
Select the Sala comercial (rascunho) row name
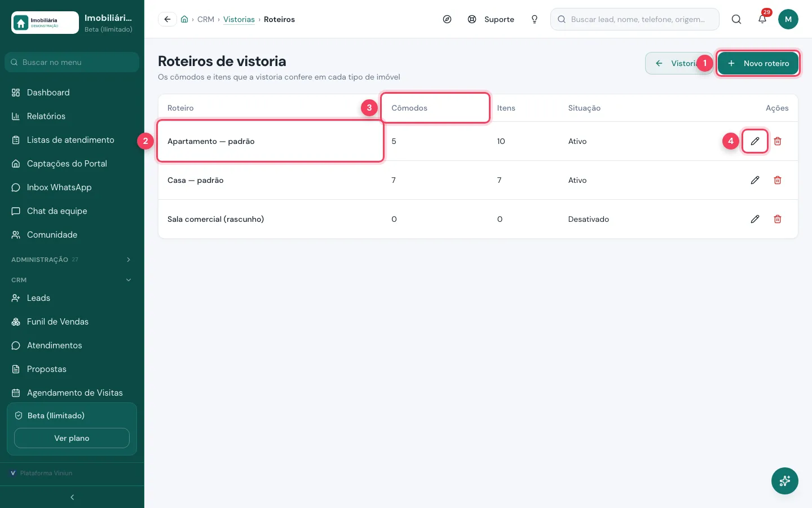[x=215, y=219]
